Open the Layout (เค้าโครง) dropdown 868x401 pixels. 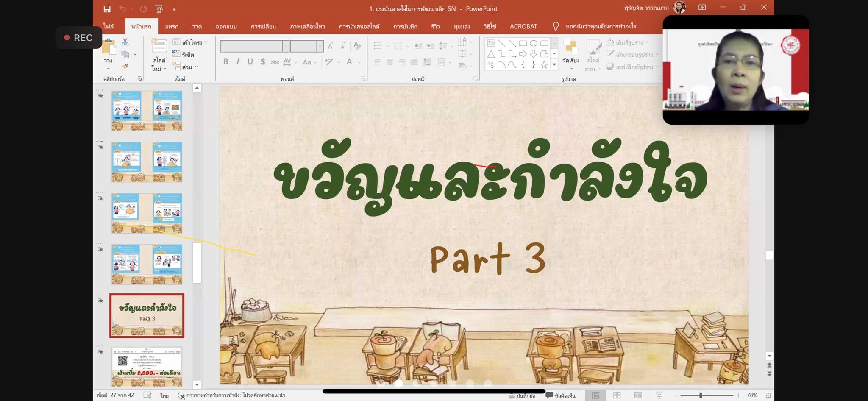[x=191, y=42]
